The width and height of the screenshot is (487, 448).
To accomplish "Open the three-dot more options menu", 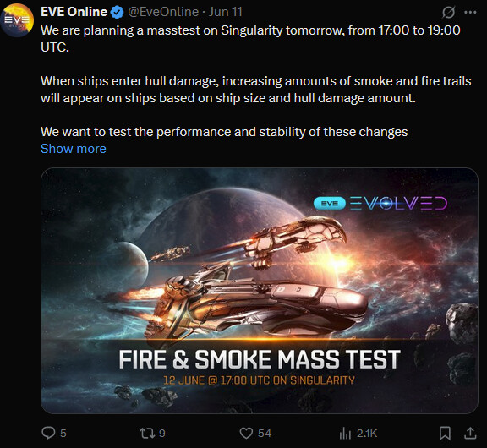I will (x=470, y=13).
